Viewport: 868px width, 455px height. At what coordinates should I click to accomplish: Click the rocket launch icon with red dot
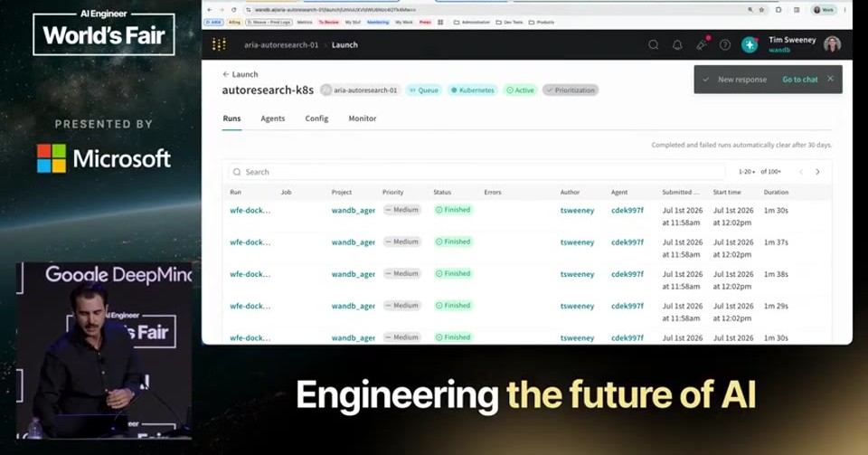pyautogui.click(x=702, y=44)
